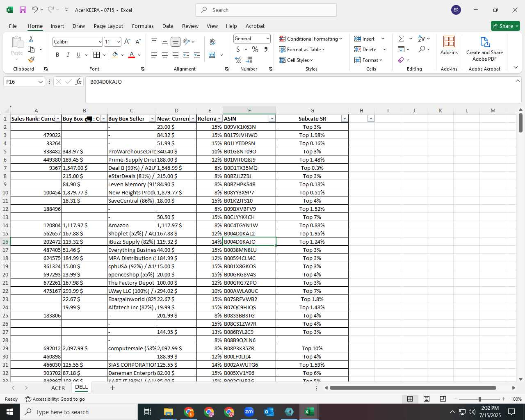Open the Add-ins button
The height and width of the screenshot is (420, 525).
coord(449,45)
